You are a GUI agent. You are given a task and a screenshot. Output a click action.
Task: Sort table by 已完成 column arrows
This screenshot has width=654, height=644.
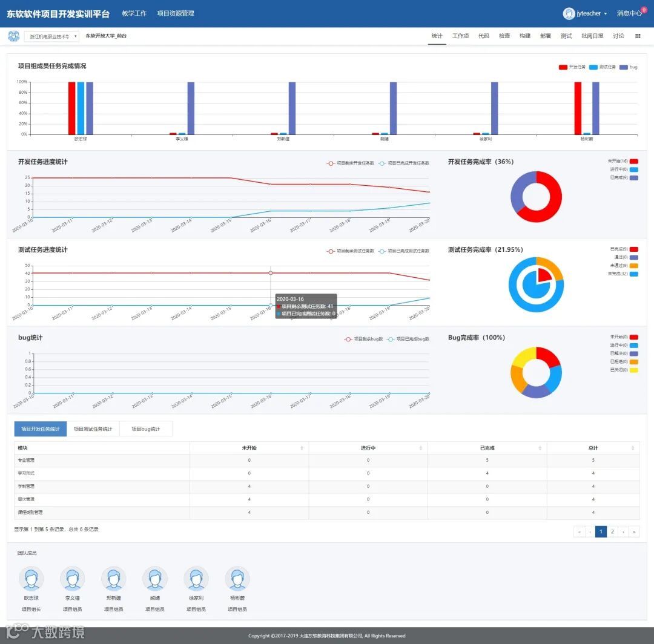click(540, 448)
